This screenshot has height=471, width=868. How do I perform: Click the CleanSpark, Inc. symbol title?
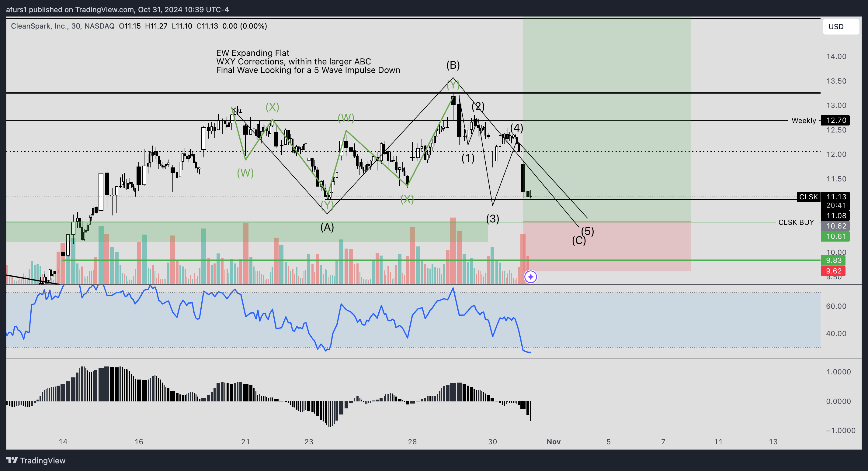click(62, 26)
